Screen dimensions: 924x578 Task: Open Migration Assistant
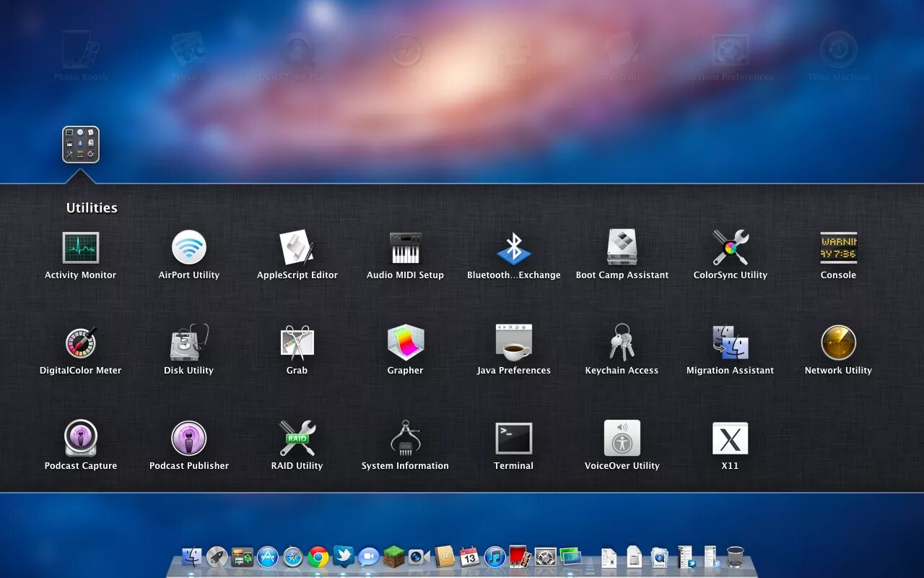(730, 343)
